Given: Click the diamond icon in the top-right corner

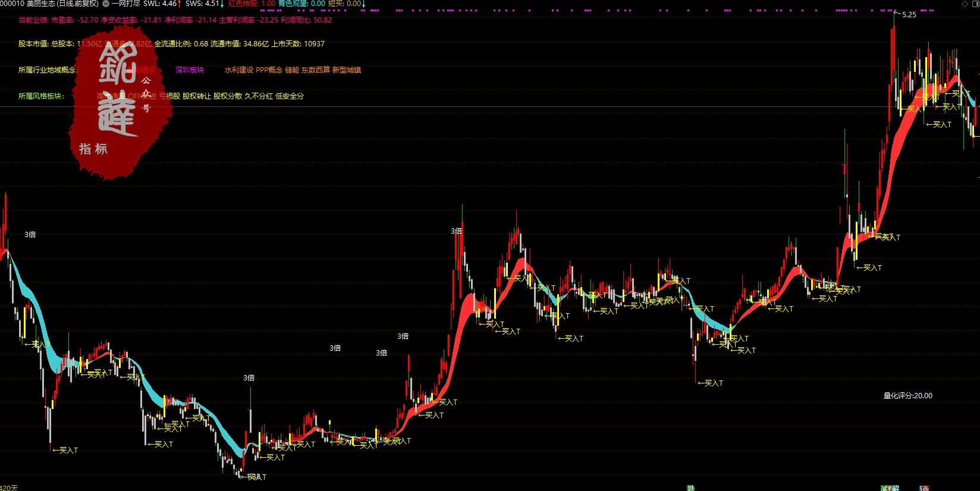Looking at the screenshot, I should [x=965, y=4].
